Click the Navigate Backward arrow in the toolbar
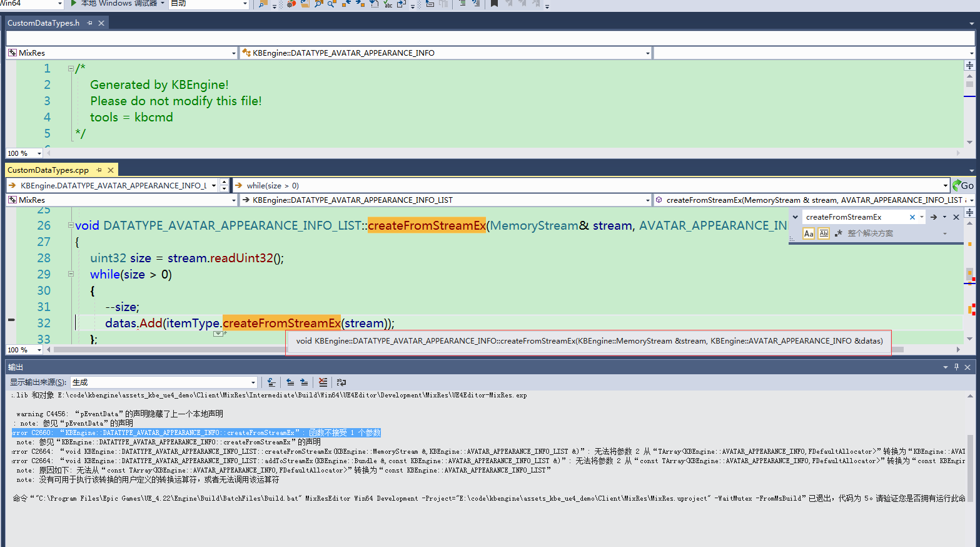This screenshot has width=980, height=547. tap(348, 4)
